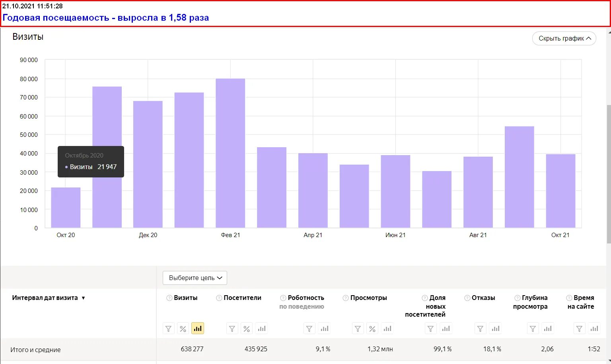Click the 1:52 time on site value

[x=594, y=349]
